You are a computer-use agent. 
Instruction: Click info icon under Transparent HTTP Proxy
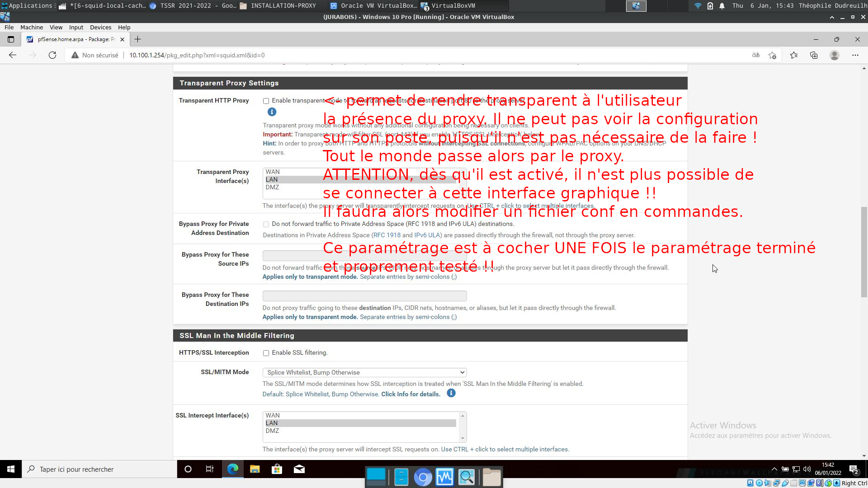tap(272, 112)
